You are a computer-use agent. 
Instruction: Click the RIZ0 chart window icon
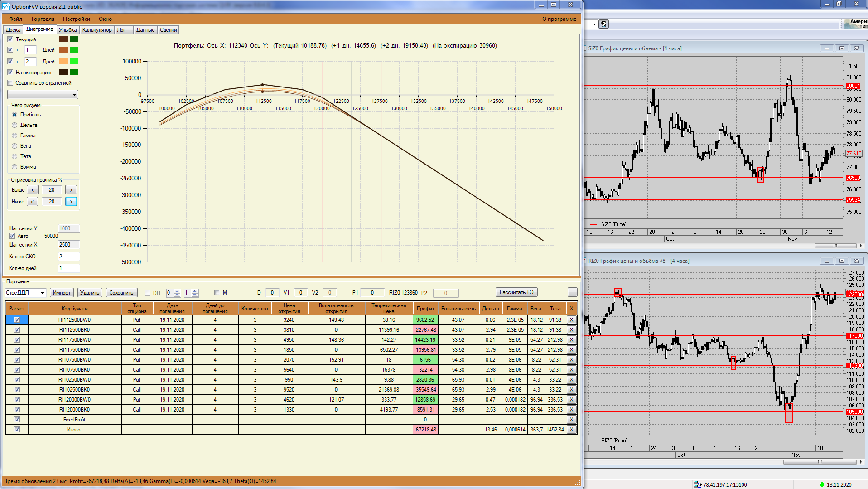pyautogui.click(x=585, y=261)
